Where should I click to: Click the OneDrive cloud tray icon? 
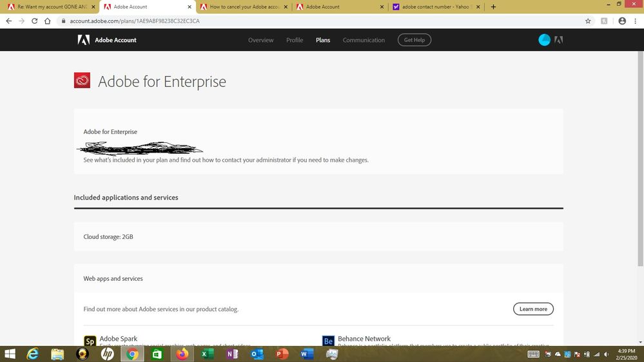pyautogui.click(x=558, y=354)
